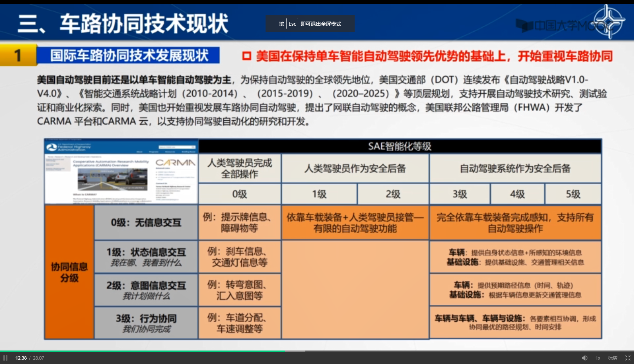Click the 国际车路协同技术发展现状 blue banner

pos(129,55)
